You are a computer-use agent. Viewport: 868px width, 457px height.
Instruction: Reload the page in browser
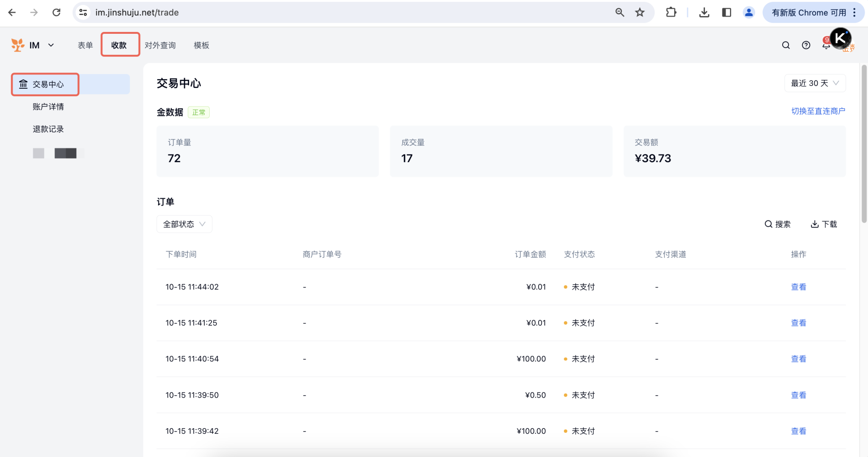click(x=56, y=12)
